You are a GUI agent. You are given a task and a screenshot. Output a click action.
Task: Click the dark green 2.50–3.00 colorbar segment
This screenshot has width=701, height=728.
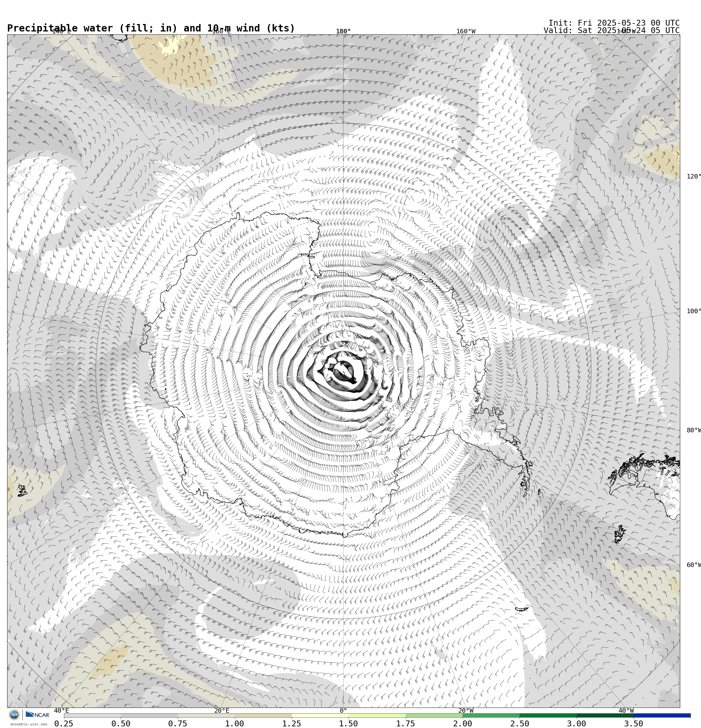pyautogui.click(x=548, y=715)
